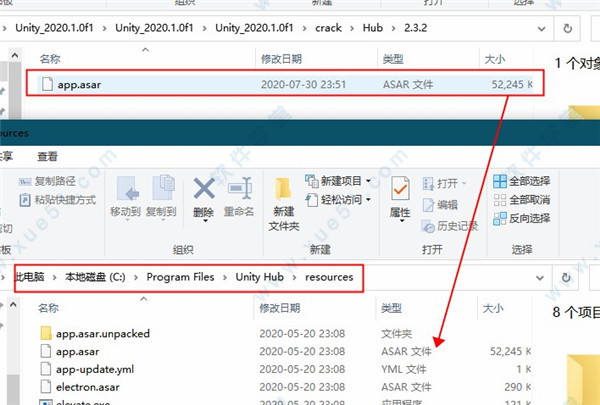Click Copy path (复制路径)

(47, 181)
